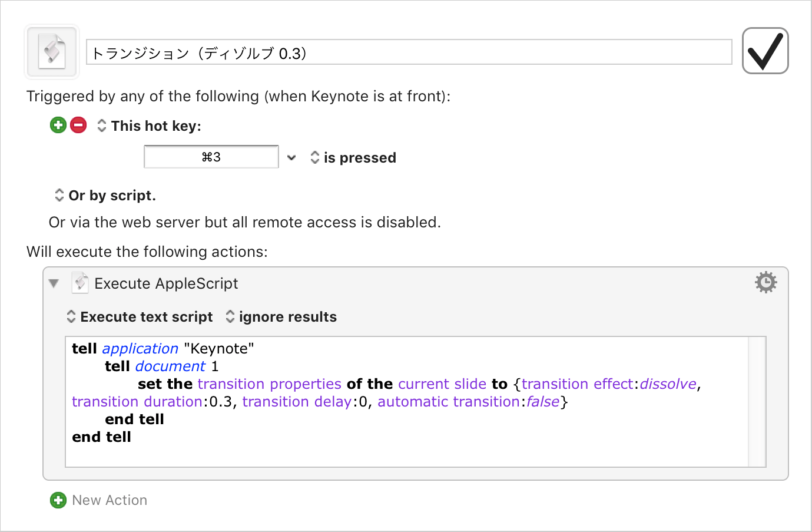The height and width of the screenshot is (532, 812).
Task: Click 'transition duration' in the script
Action: [137, 402]
